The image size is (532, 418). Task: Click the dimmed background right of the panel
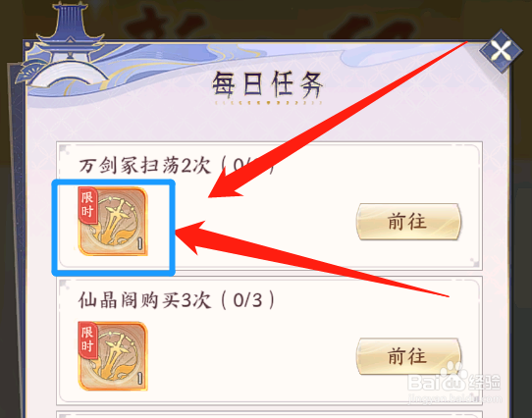(x=521, y=237)
